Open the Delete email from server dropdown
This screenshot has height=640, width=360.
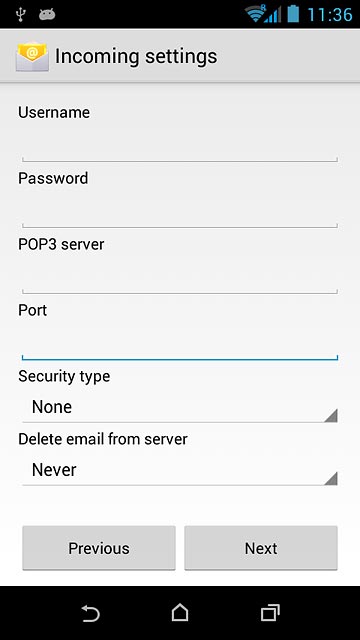pyautogui.click(x=180, y=471)
